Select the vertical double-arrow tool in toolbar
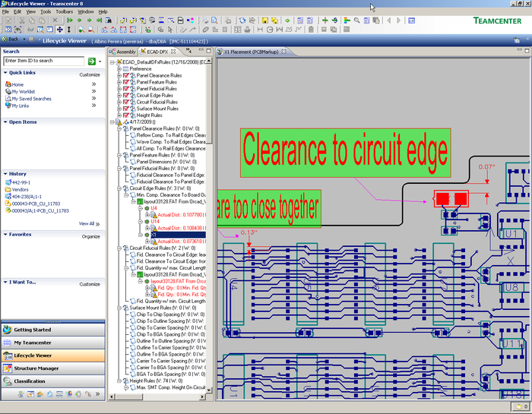Image resolution: width=532 pixels, height=414 pixels. coord(69,30)
